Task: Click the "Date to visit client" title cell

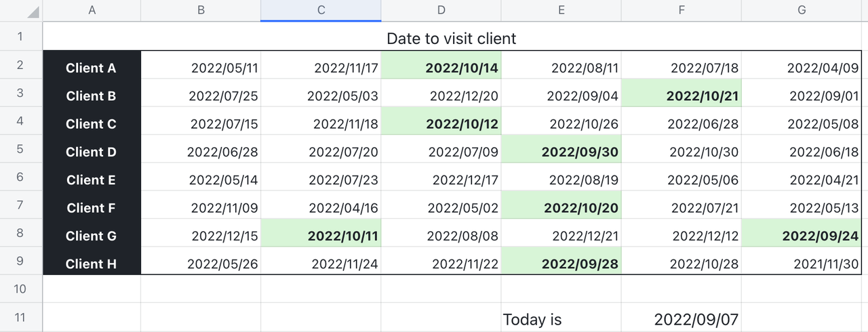Action: (x=451, y=39)
